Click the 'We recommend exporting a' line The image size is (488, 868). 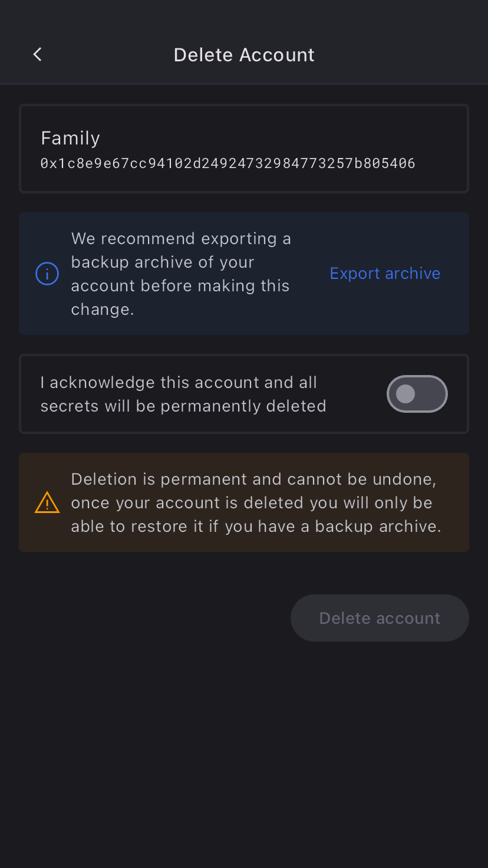pyautogui.click(x=181, y=239)
